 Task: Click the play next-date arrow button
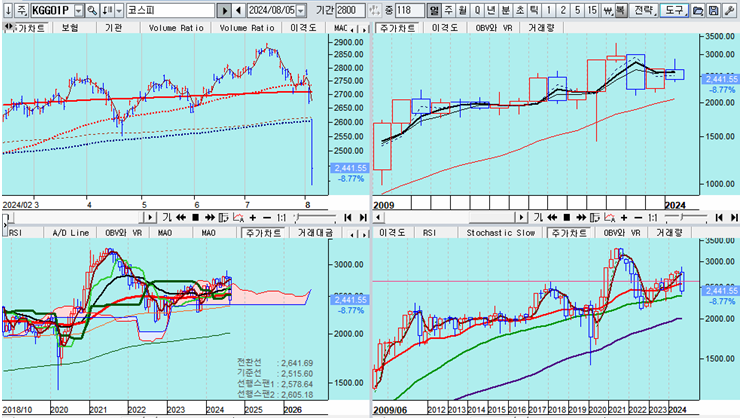coord(224,10)
